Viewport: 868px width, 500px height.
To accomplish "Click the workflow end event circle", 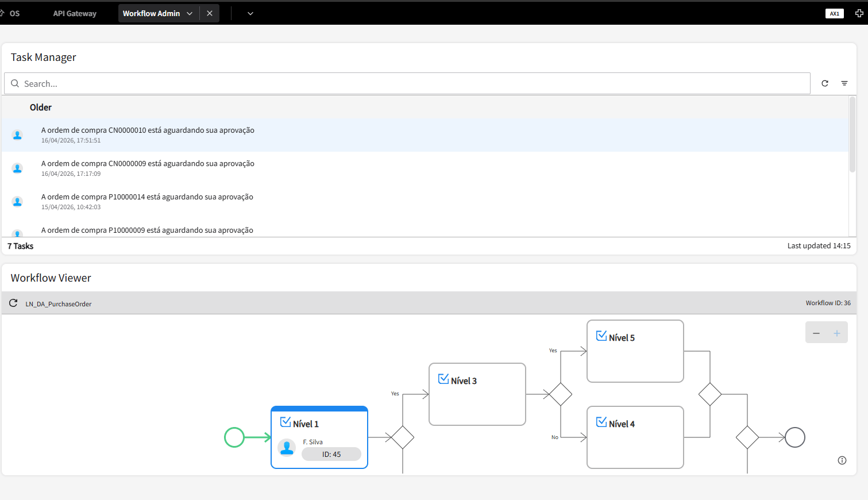I will coord(795,437).
